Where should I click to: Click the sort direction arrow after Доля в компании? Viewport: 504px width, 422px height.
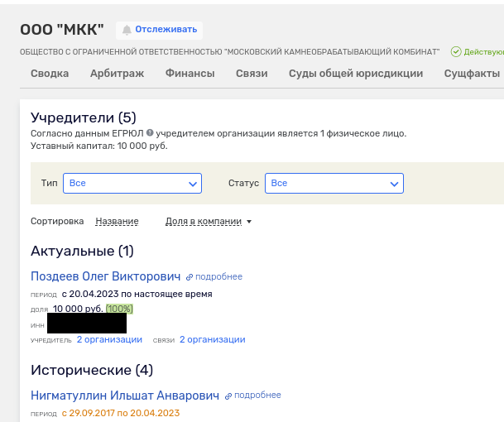pos(249,222)
